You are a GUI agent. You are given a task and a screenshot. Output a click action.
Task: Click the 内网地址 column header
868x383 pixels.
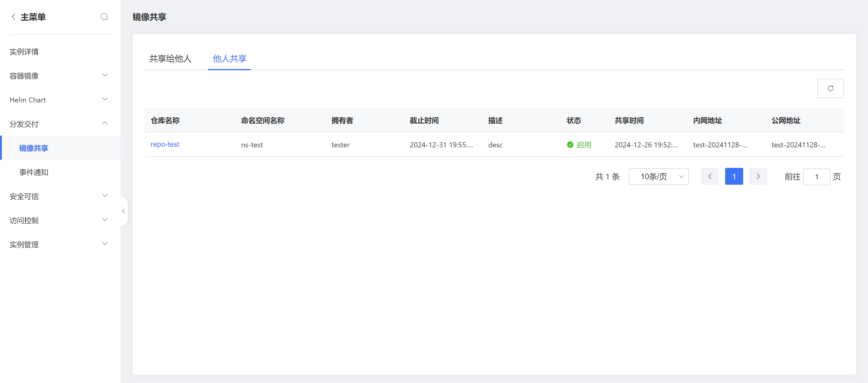(708, 120)
